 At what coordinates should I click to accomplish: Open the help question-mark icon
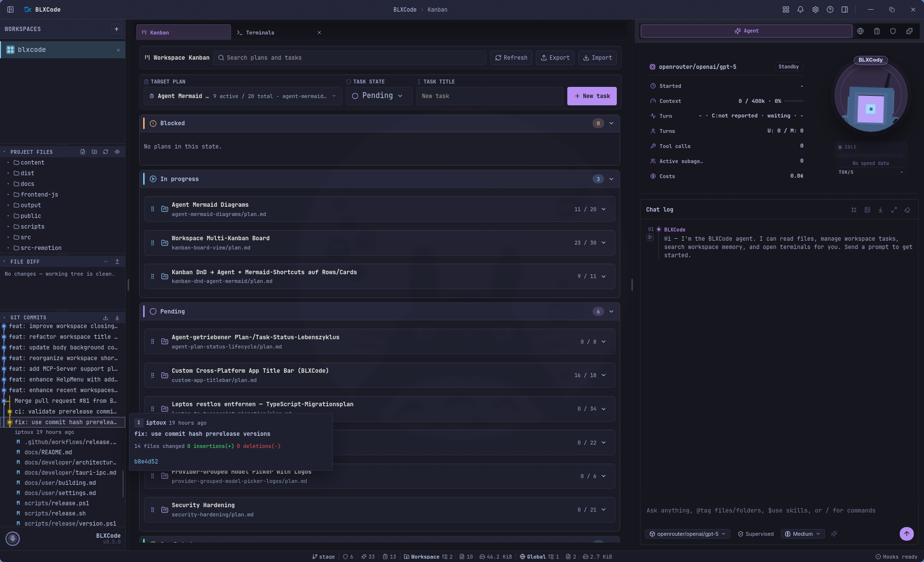[830, 10]
